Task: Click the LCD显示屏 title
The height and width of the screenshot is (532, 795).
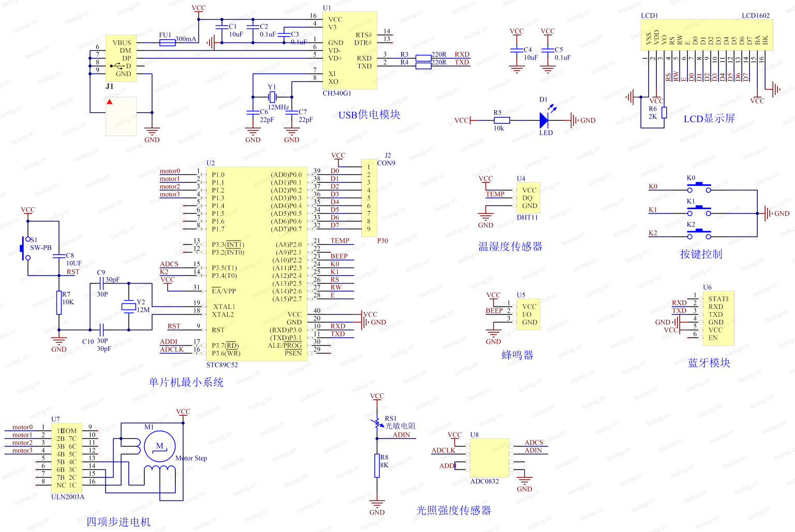Action: (x=709, y=119)
